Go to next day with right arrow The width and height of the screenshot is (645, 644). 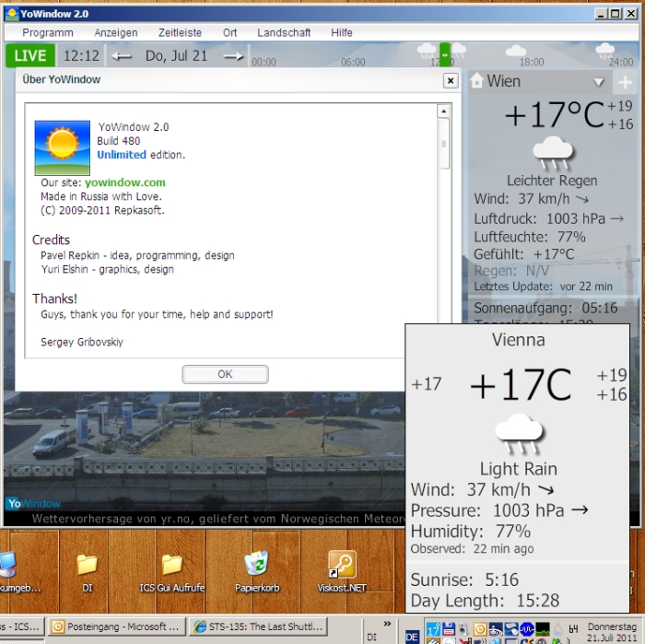tap(234, 56)
